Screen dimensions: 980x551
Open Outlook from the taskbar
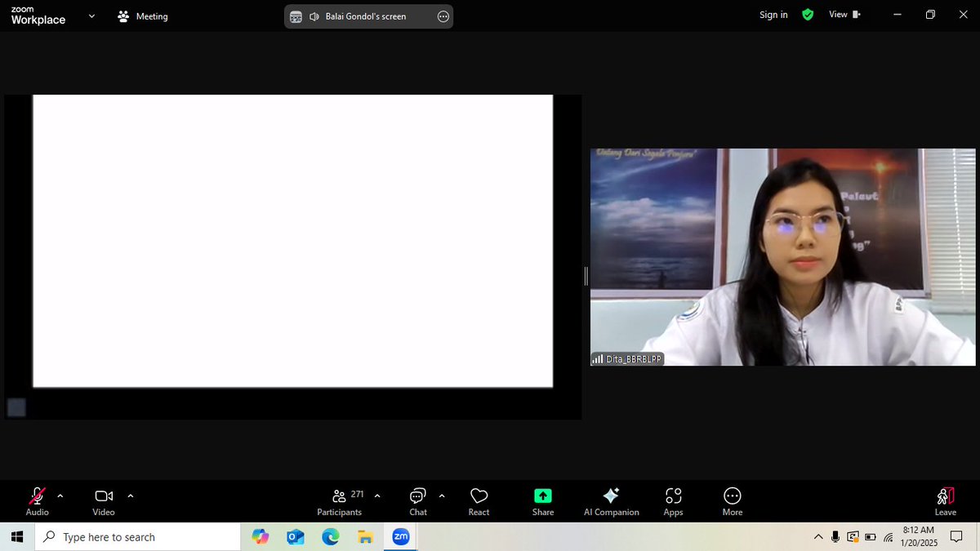(x=296, y=537)
